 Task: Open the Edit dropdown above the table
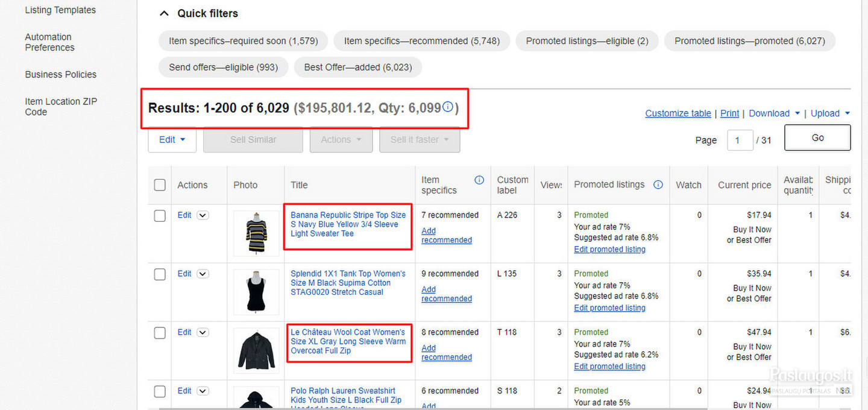[x=172, y=140]
